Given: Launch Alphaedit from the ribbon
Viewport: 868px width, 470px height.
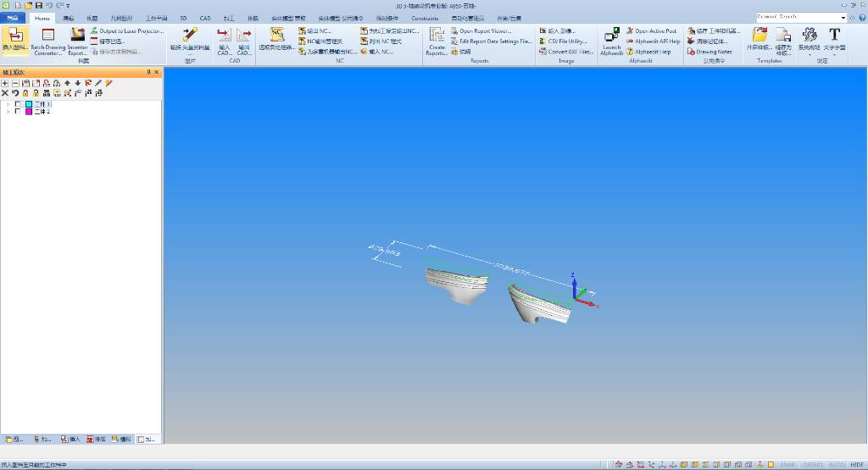Looking at the screenshot, I should [611, 36].
